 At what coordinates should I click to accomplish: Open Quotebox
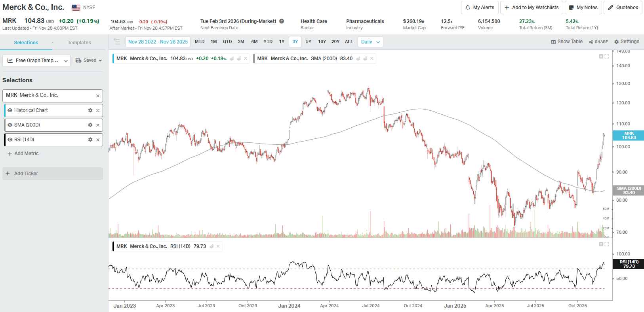pyautogui.click(x=623, y=8)
